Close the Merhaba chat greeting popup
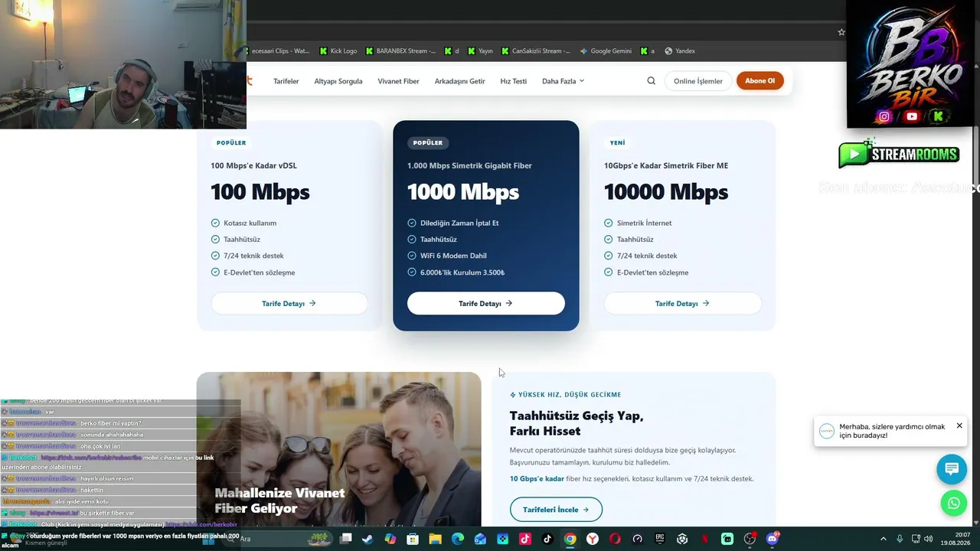980x551 pixels. tap(959, 425)
